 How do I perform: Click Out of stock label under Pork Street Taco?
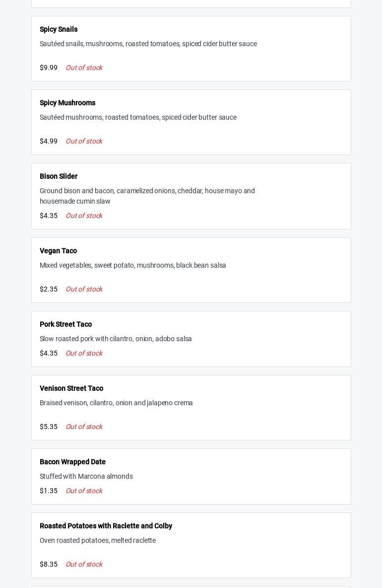[84, 353]
